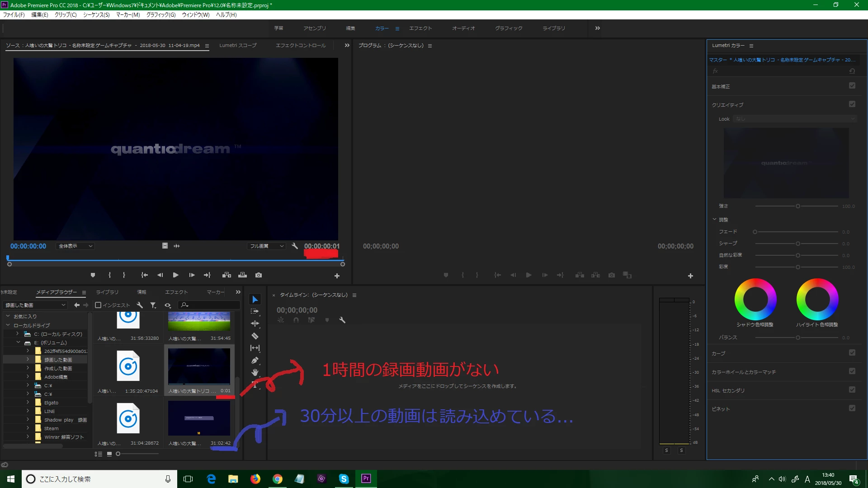Open the media browser file type filter
868x488 pixels.
tap(153, 305)
